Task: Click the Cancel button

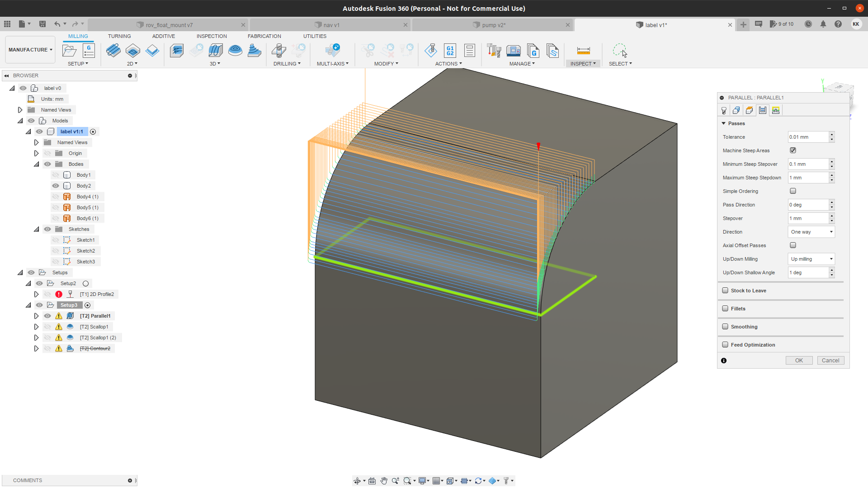Action: tap(830, 361)
